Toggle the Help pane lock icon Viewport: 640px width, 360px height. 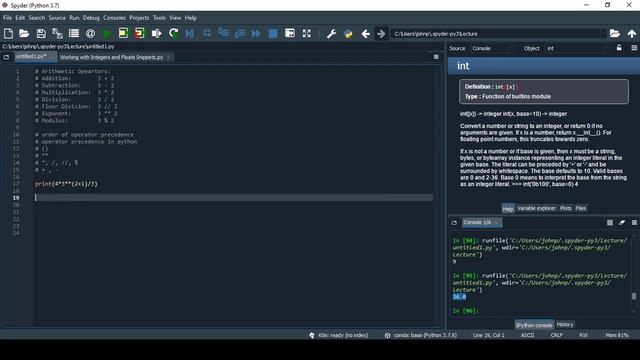(619, 48)
